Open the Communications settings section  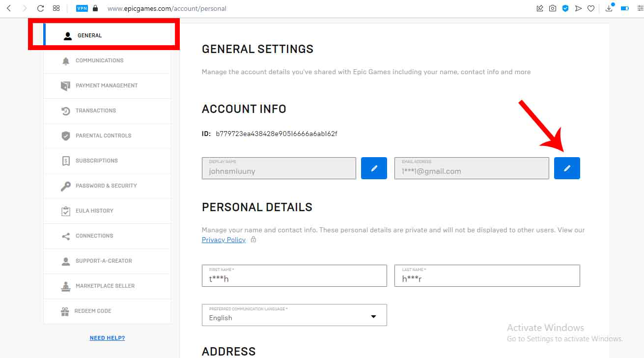(x=107, y=60)
